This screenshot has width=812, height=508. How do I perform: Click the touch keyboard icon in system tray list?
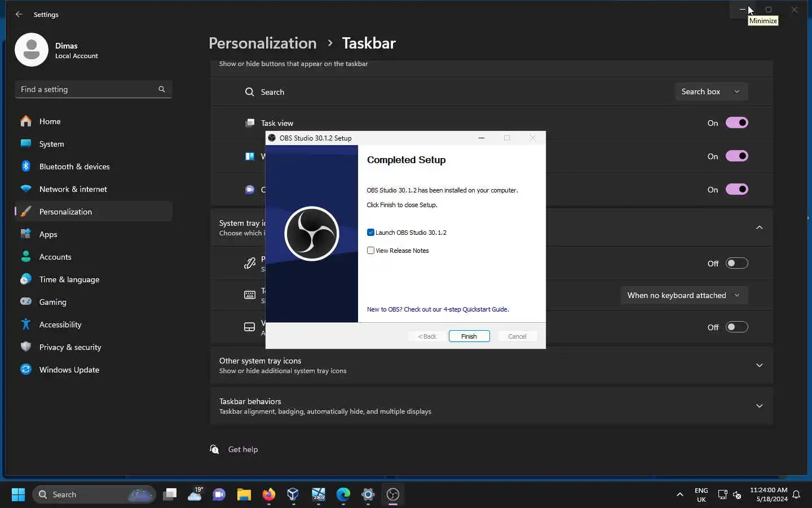pyautogui.click(x=249, y=295)
